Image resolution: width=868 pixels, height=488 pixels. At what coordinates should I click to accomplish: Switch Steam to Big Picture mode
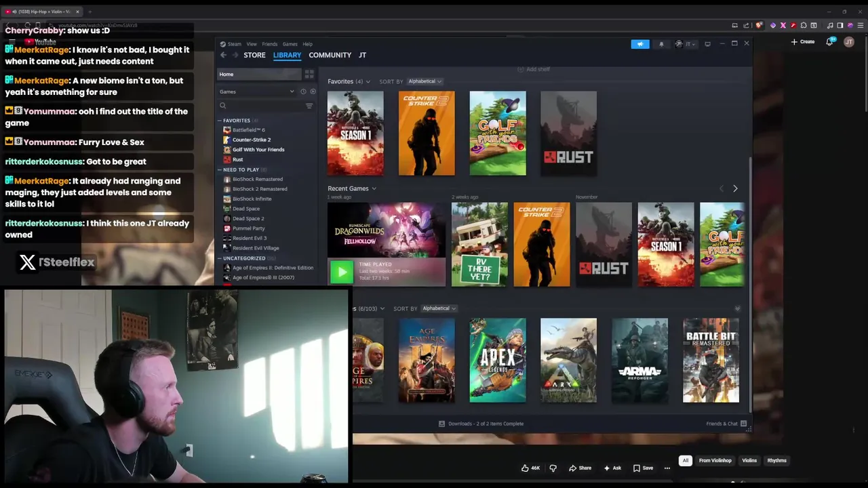707,44
